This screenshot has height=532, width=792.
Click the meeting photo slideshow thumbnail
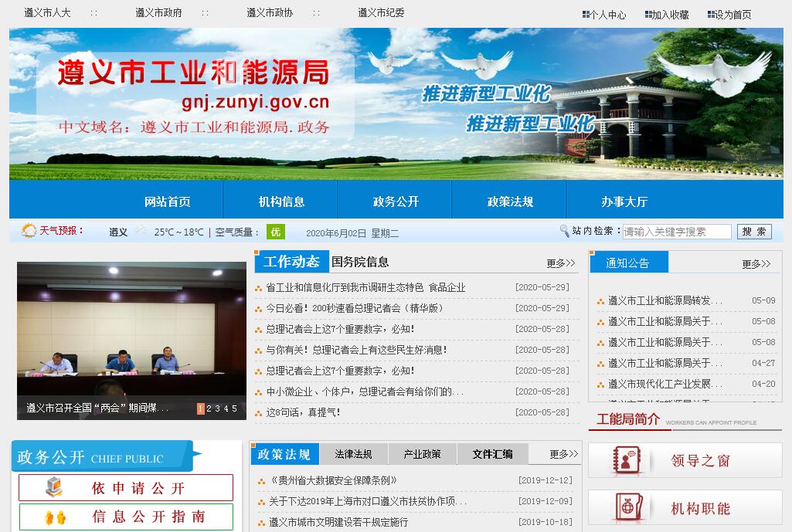(131, 332)
